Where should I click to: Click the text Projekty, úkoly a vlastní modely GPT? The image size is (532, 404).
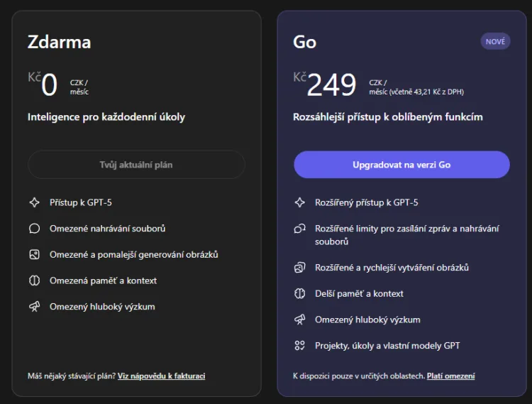pyautogui.click(x=387, y=346)
